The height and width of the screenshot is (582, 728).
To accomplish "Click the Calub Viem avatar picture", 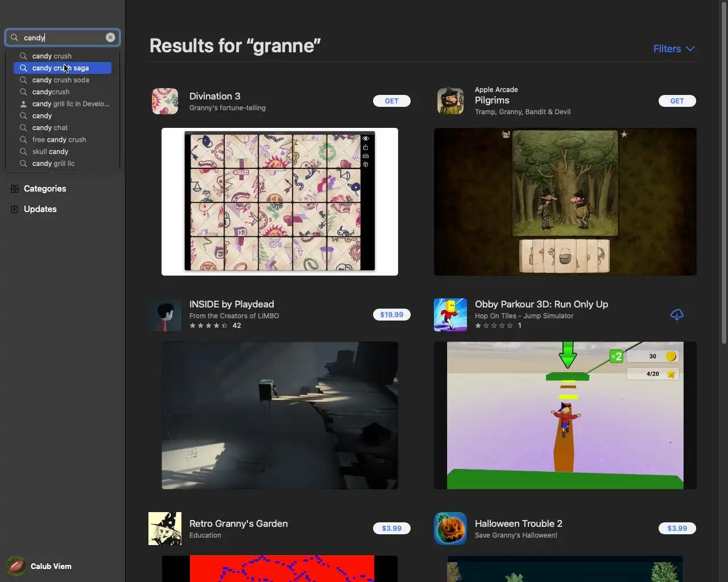I will click(16, 566).
